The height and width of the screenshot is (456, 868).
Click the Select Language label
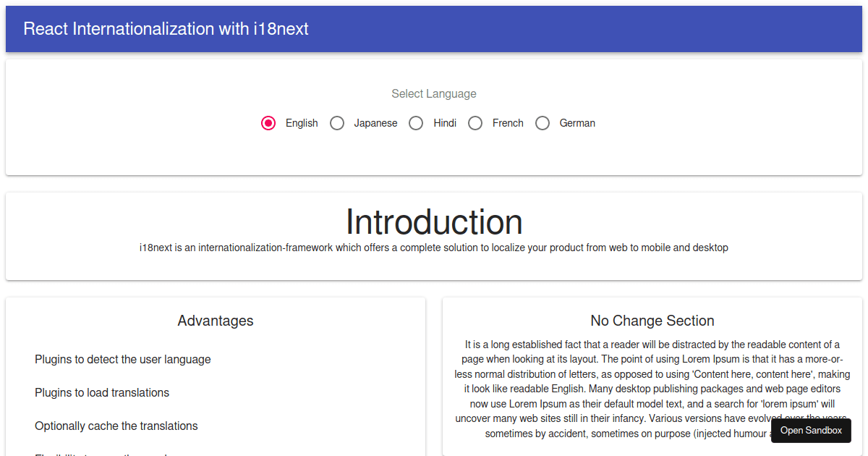click(x=433, y=93)
